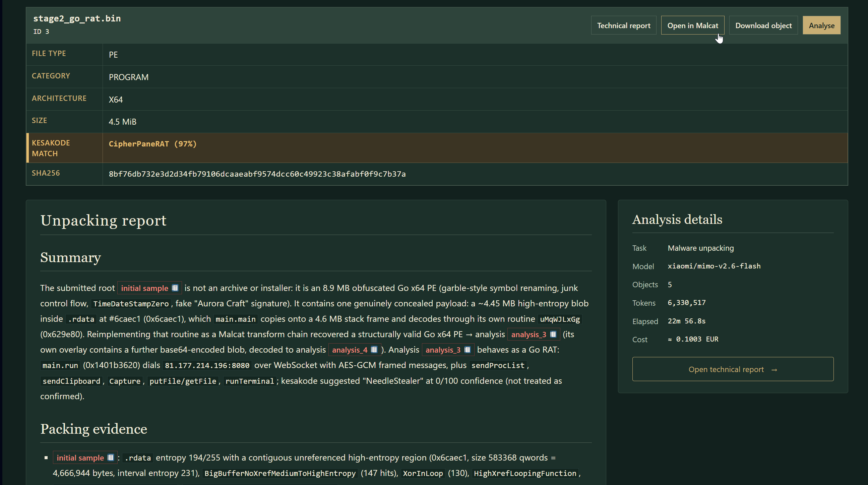
Task: Click the putFile/getFile code token
Action: point(183,381)
